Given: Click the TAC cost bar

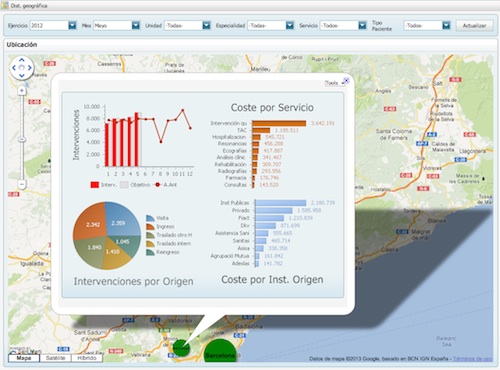Looking at the screenshot, I should click(261, 130).
